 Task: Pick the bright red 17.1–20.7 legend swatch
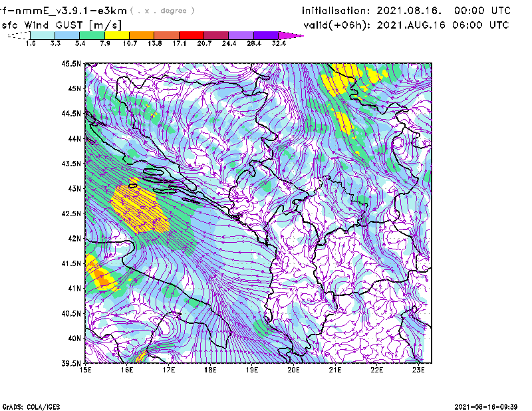coord(192,35)
